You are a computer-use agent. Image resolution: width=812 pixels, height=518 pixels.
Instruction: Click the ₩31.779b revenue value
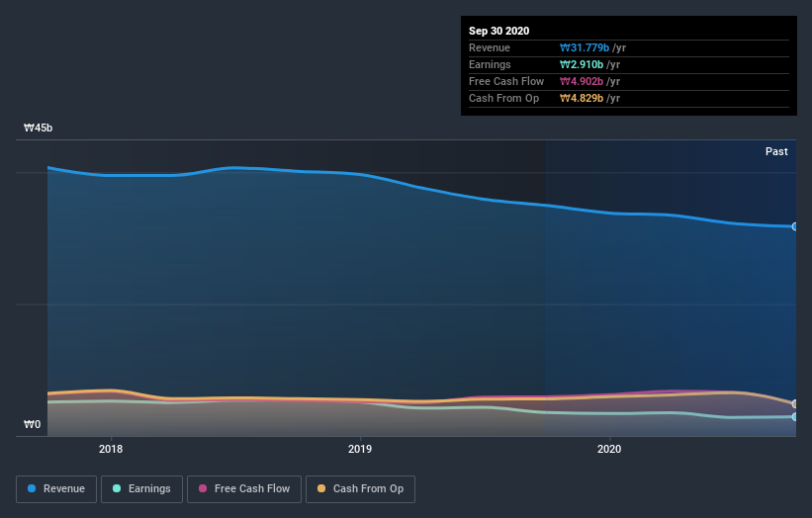pyautogui.click(x=585, y=47)
